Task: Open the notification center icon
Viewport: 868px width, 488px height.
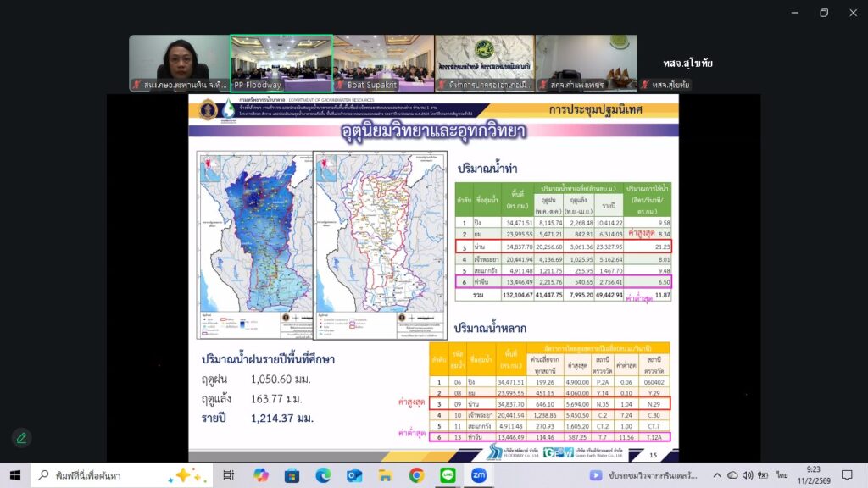Action: click(847, 475)
